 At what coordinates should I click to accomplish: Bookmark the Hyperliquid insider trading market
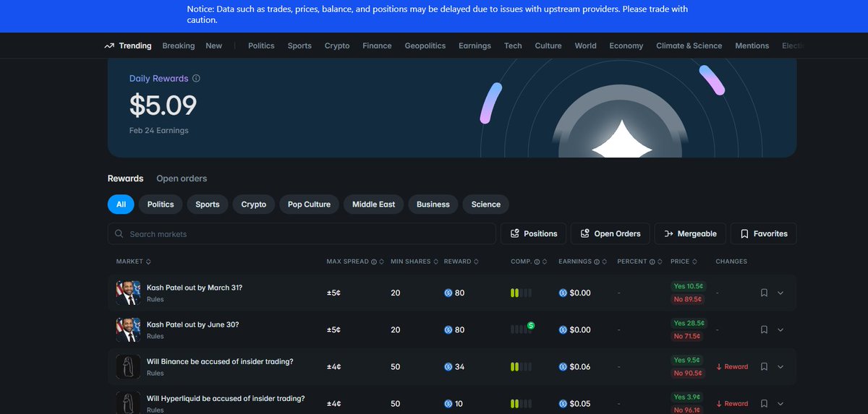tap(764, 404)
